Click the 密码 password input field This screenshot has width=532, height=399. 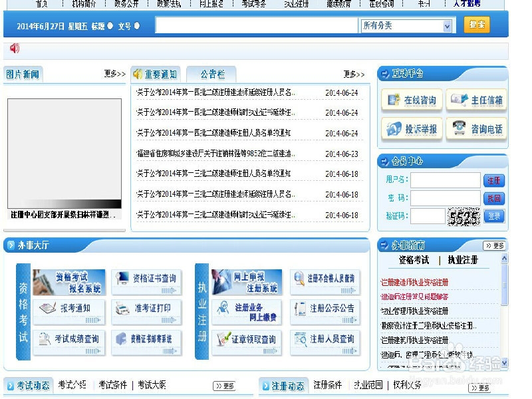pyautogui.click(x=445, y=198)
